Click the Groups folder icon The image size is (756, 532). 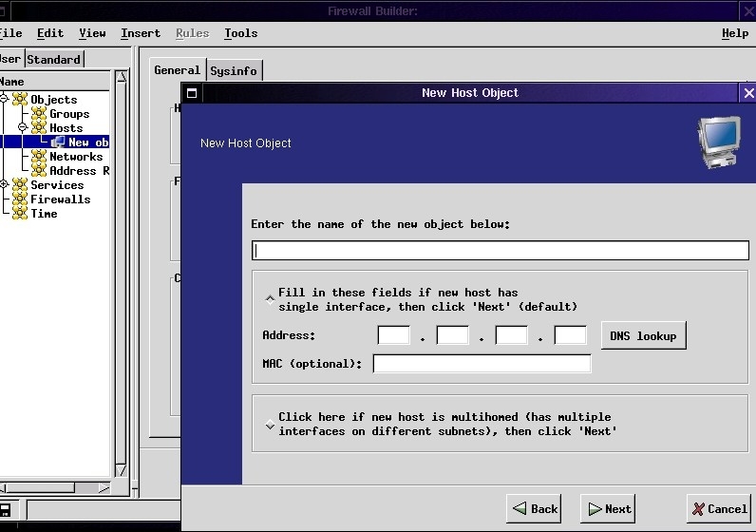[39, 114]
